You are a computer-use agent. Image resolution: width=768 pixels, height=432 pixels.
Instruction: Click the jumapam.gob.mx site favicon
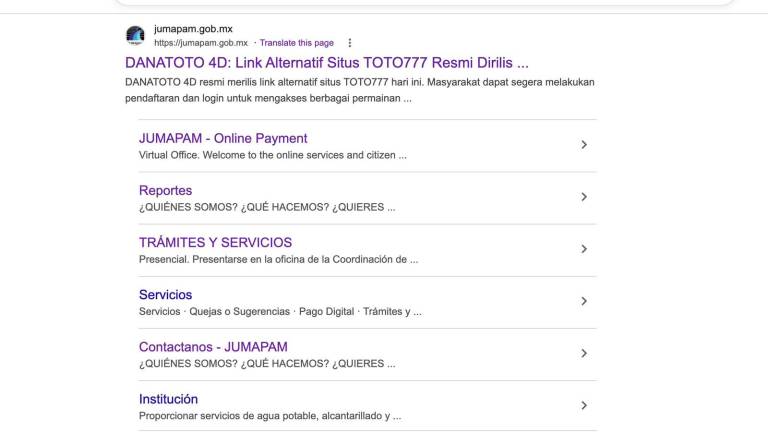coord(135,35)
